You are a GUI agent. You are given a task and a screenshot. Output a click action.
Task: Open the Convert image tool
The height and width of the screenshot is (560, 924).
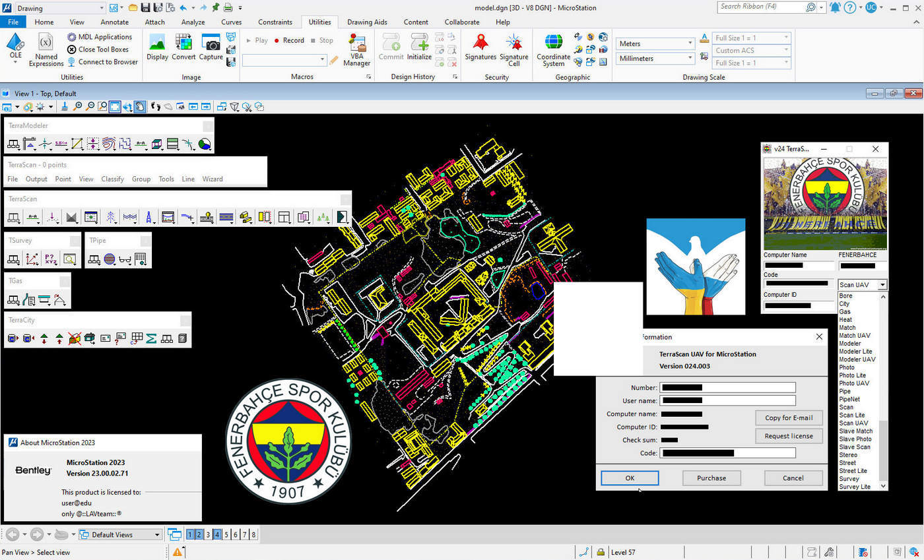183,47
